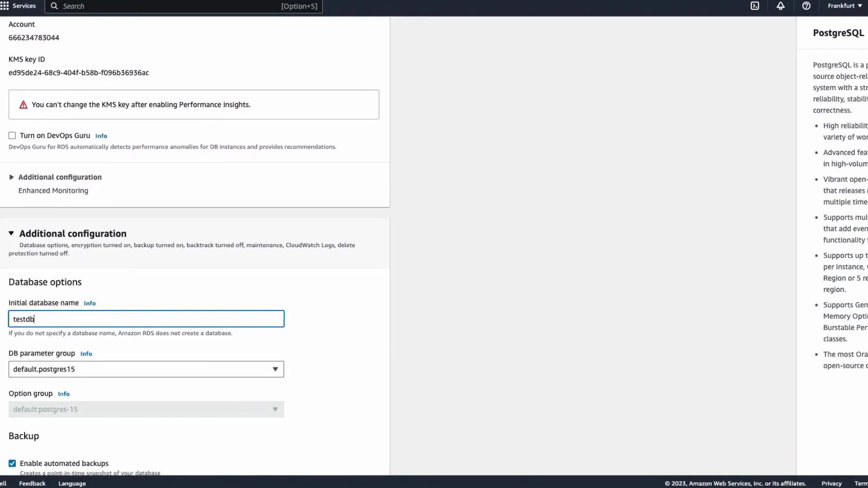Click the search magnifier icon
868x488 pixels.
(x=53, y=6)
